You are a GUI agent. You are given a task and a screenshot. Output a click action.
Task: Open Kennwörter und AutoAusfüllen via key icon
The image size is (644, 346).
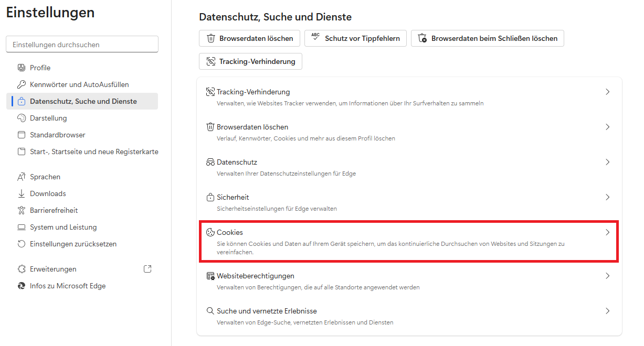pos(21,84)
